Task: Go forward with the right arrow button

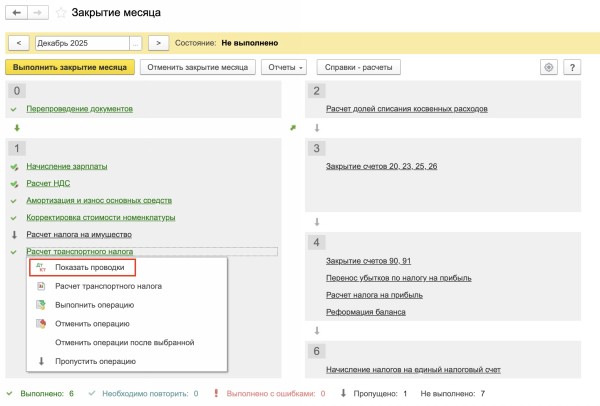Action: 38,13
